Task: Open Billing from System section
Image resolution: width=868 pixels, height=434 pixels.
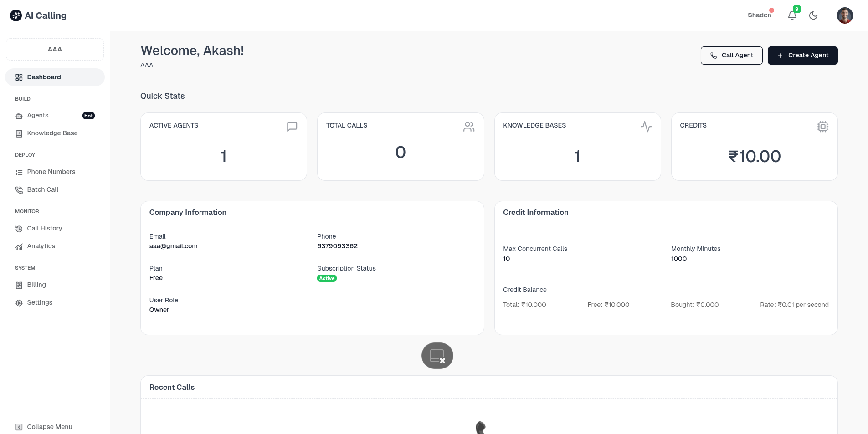Action: pyautogui.click(x=36, y=285)
